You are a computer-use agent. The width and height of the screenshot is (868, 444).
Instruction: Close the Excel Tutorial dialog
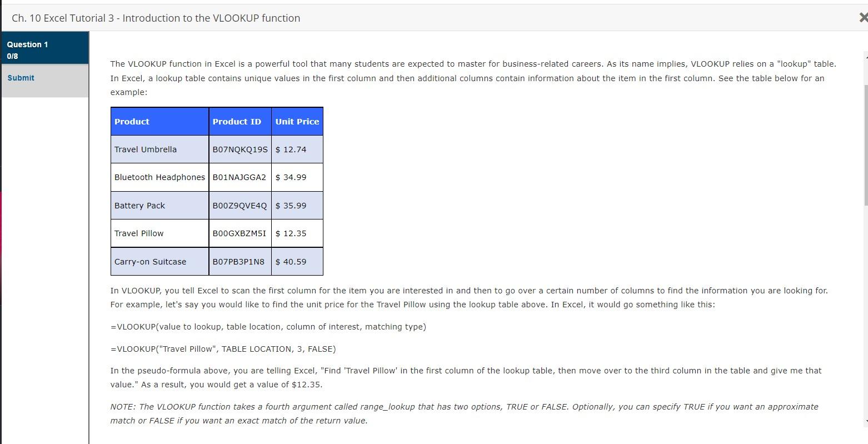863,18
